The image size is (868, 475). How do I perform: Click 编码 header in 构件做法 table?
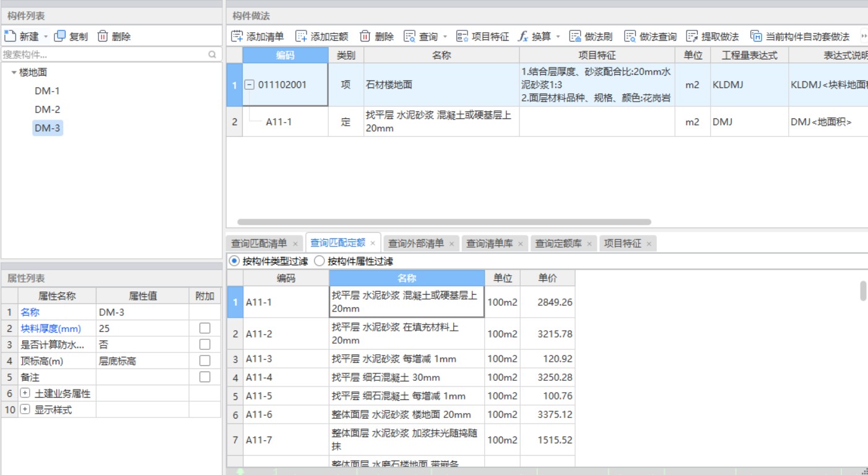point(285,55)
